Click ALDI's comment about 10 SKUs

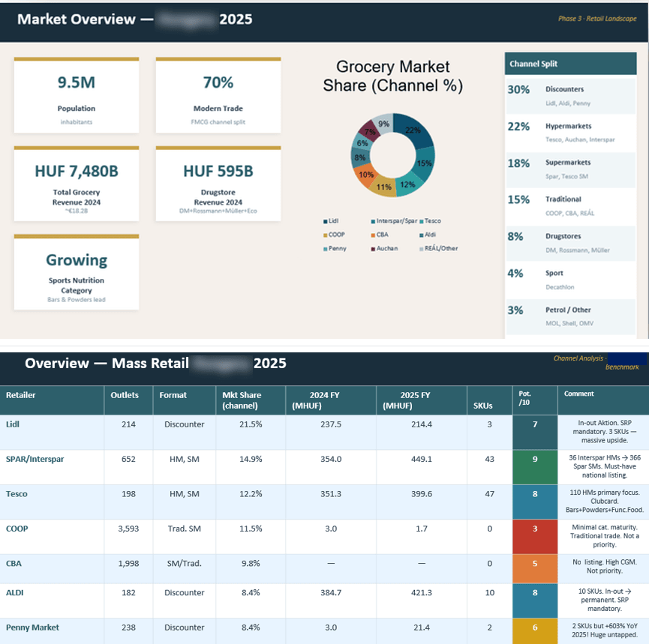coord(604,600)
